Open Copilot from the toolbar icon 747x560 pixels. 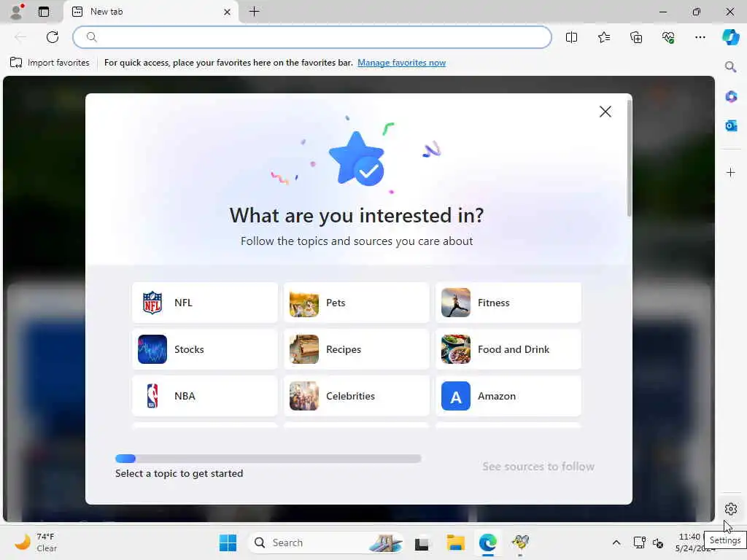tap(730, 37)
